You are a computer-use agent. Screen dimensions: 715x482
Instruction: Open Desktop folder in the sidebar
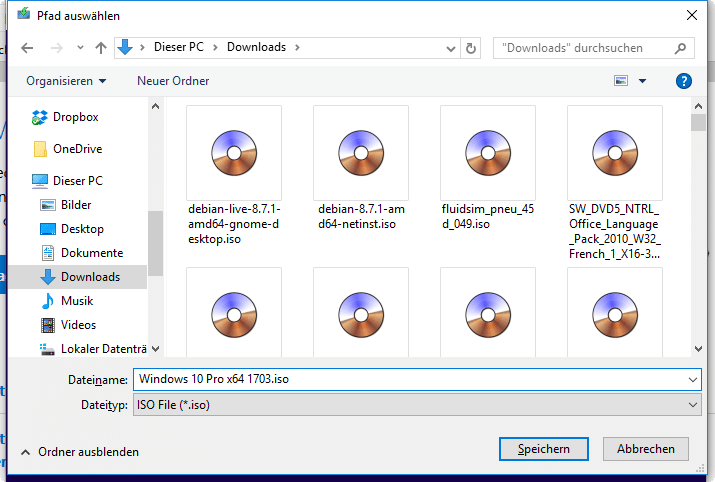(x=83, y=229)
